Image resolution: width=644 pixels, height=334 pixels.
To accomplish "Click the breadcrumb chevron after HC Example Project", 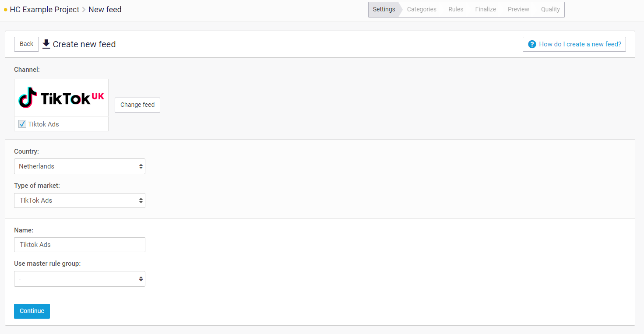I will point(84,10).
